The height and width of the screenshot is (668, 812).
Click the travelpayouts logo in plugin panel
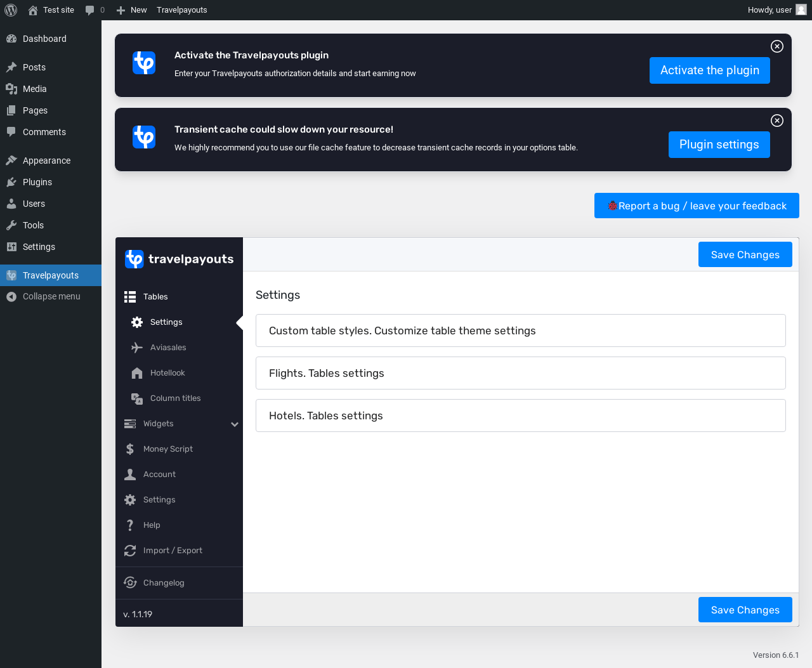tap(180, 259)
